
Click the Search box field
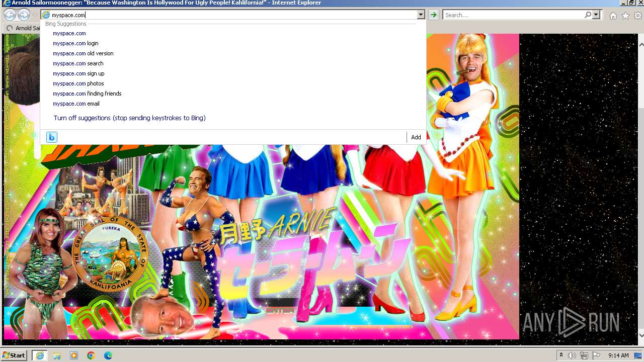514,15
